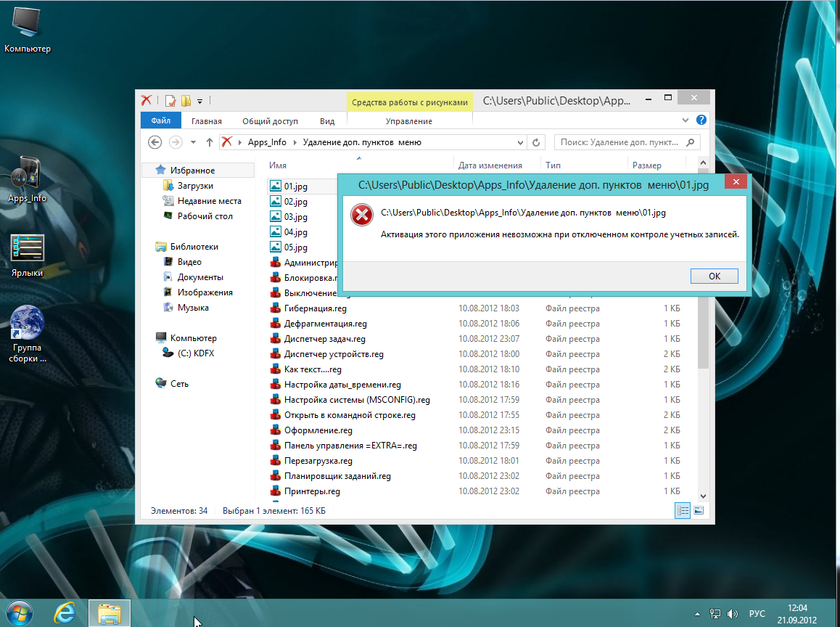Screen dimensions: 840x627
Task: Close the error dialog with the red X
Action: [736, 182]
